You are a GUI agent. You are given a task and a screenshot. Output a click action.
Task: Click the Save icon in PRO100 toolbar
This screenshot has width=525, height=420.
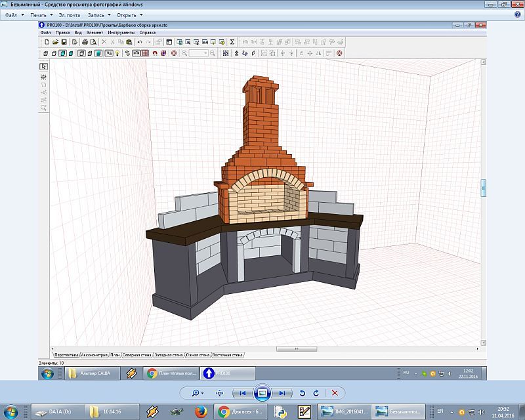pyautogui.click(x=65, y=42)
